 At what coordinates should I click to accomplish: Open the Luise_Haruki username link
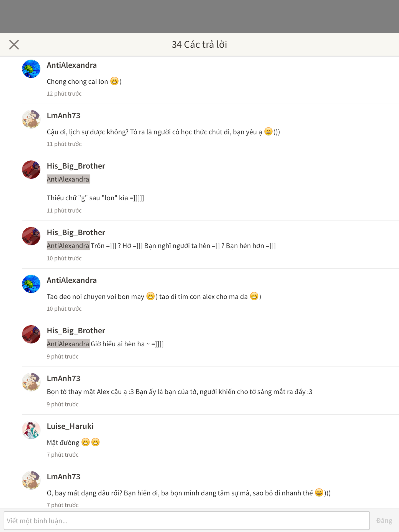70,426
